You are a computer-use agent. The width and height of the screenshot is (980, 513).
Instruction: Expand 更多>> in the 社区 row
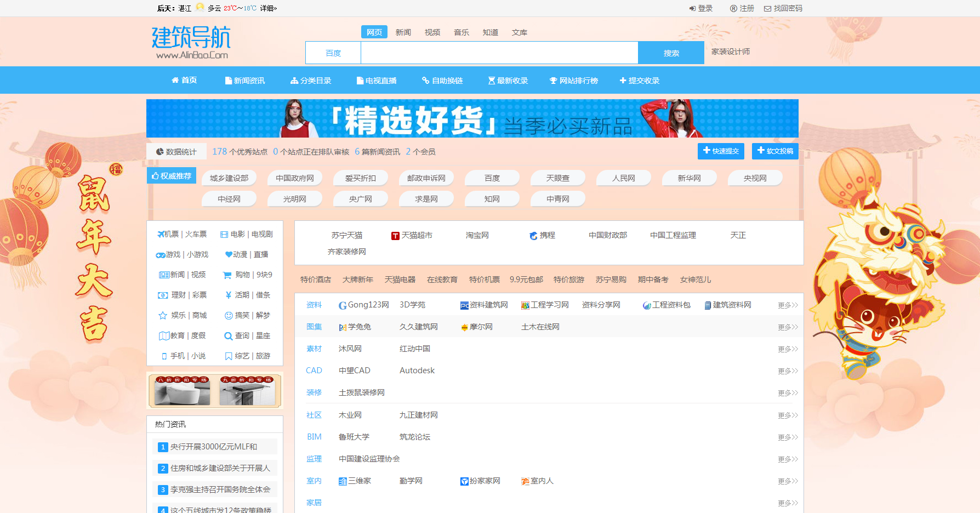(788, 415)
